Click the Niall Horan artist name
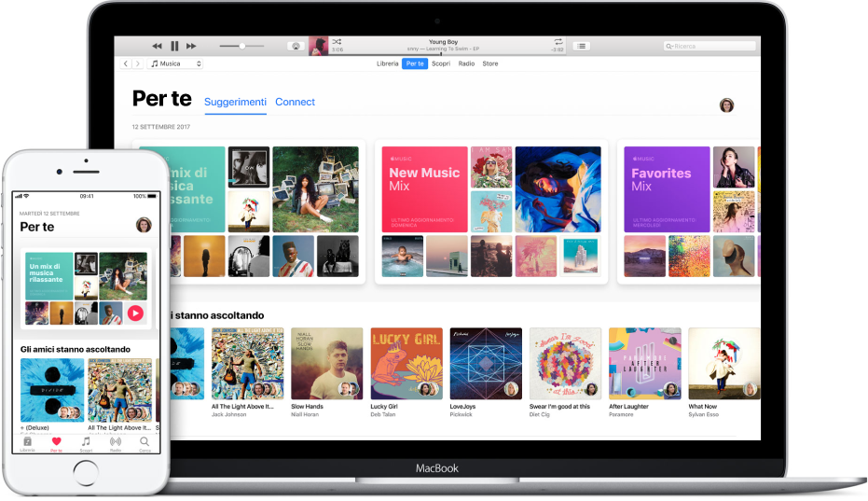The width and height of the screenshot is (868, 501). 305,414
